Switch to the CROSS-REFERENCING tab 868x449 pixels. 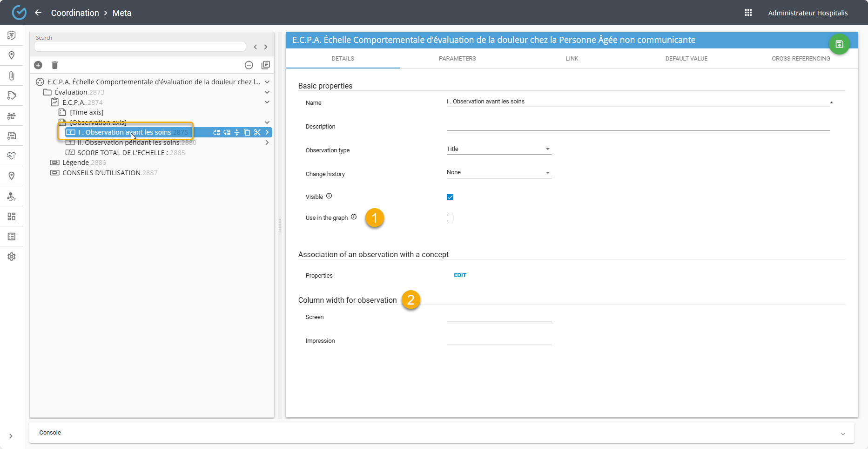[801, 59]
